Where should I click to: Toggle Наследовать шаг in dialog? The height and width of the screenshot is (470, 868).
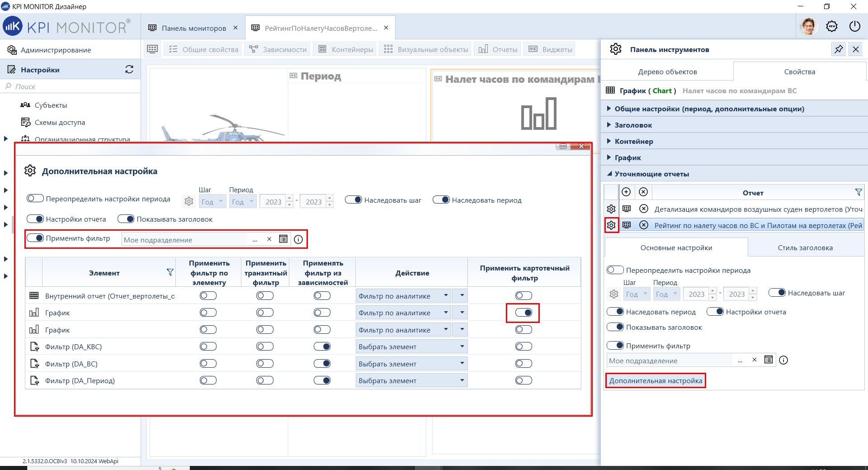354,200
